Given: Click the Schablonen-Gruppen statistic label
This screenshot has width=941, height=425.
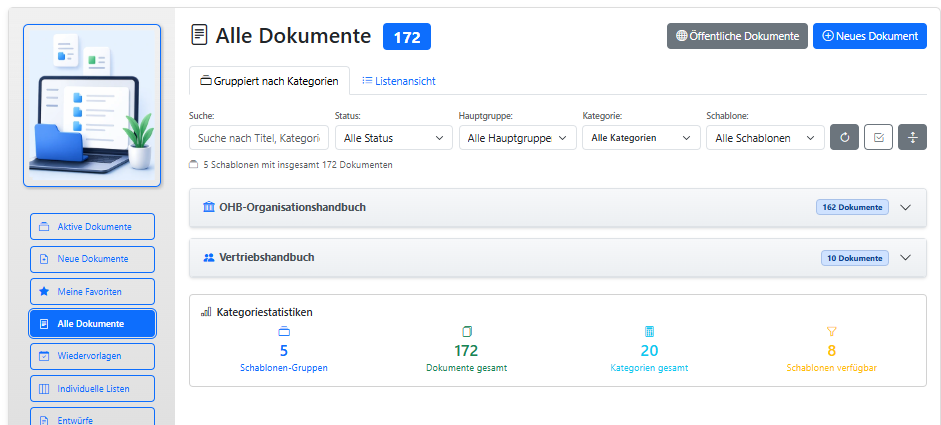Looking at the screenshot, I should (x=284, y=368).
